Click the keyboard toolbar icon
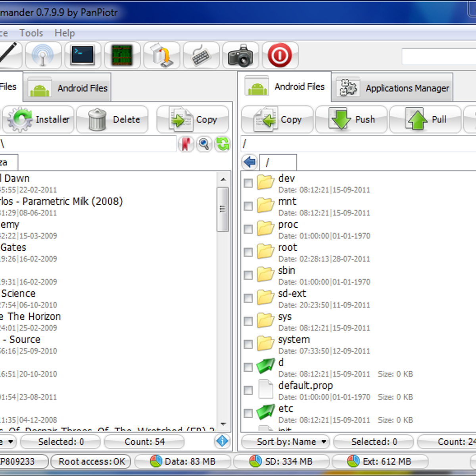Screen dimensions: 476x476 (x=201, y=56)
